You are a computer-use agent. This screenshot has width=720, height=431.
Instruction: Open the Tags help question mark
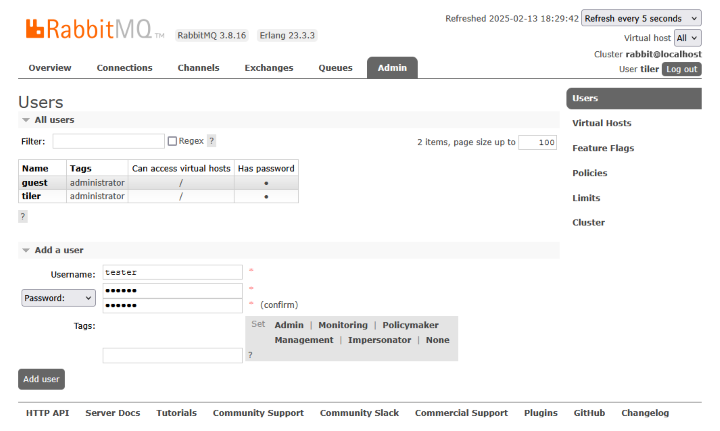tap(250, 355)
